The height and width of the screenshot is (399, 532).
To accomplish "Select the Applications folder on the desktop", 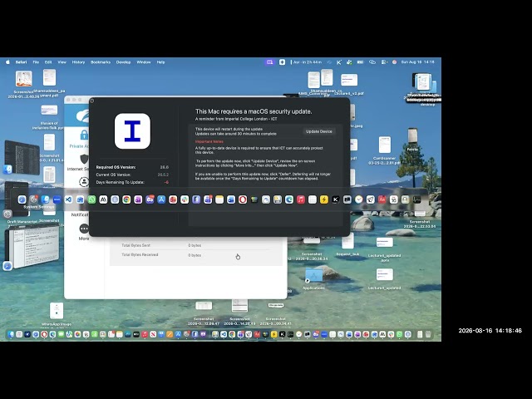I will tap(314, 279).
